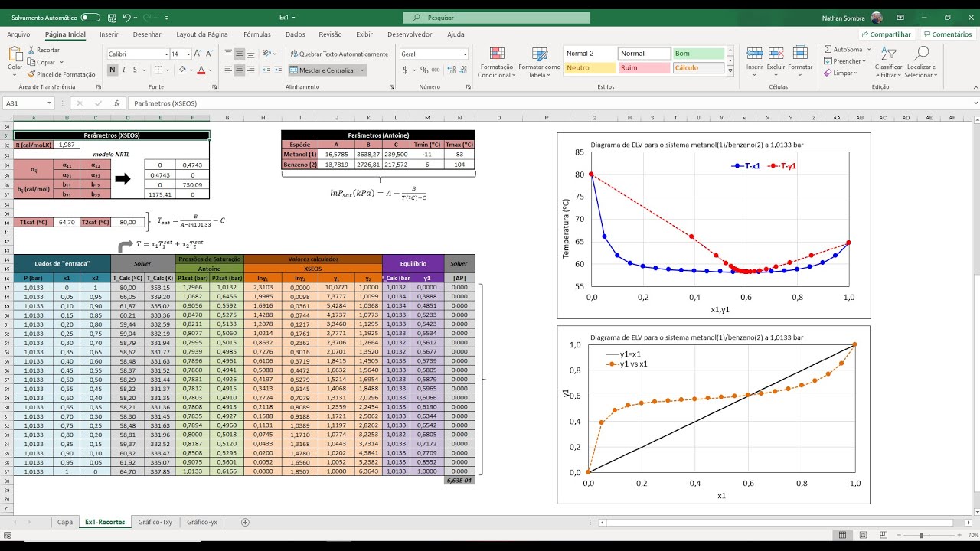This screenshot has height=551, width=980.
Task: Open the Formatar cells button
Action: (800, 60)
